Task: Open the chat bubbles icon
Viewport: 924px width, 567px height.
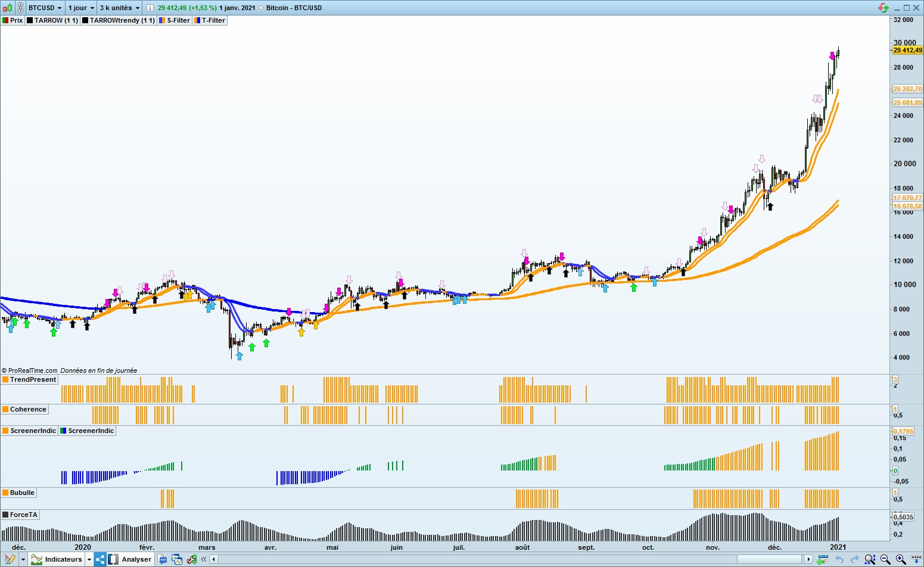Action: point(162,559)
